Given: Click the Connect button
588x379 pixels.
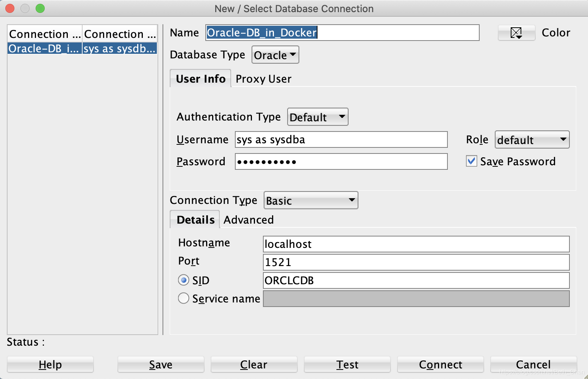Looking at the screenshot, I should click(x=441, y=365).
